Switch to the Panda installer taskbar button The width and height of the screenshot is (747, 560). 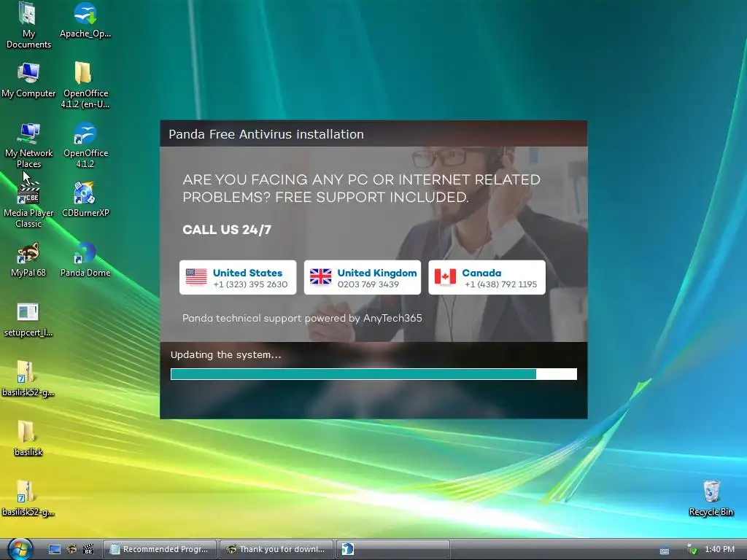[x=393, y=549]
